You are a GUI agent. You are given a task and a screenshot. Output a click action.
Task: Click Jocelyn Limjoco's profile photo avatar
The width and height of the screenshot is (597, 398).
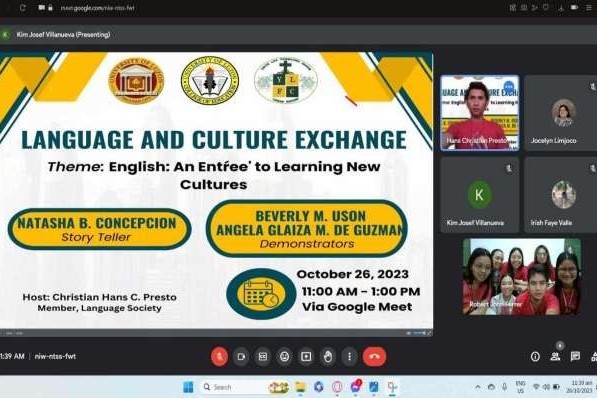click(x=564, y=113)
